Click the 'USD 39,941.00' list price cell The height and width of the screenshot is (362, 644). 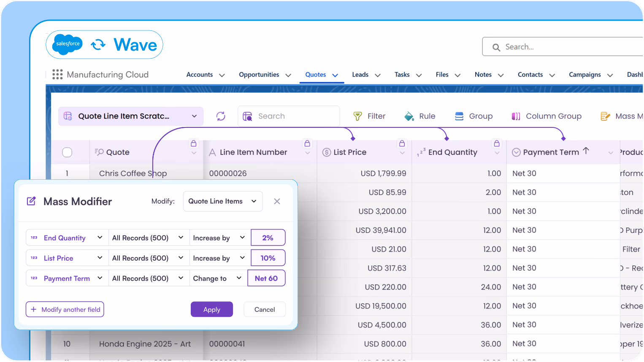(x=381, y=230)
